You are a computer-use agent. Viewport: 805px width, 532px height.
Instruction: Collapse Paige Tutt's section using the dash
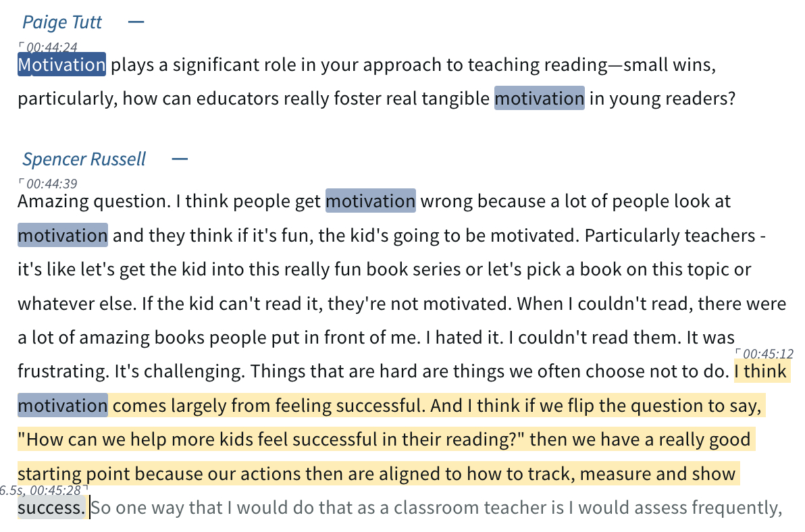tap(136, 22)
